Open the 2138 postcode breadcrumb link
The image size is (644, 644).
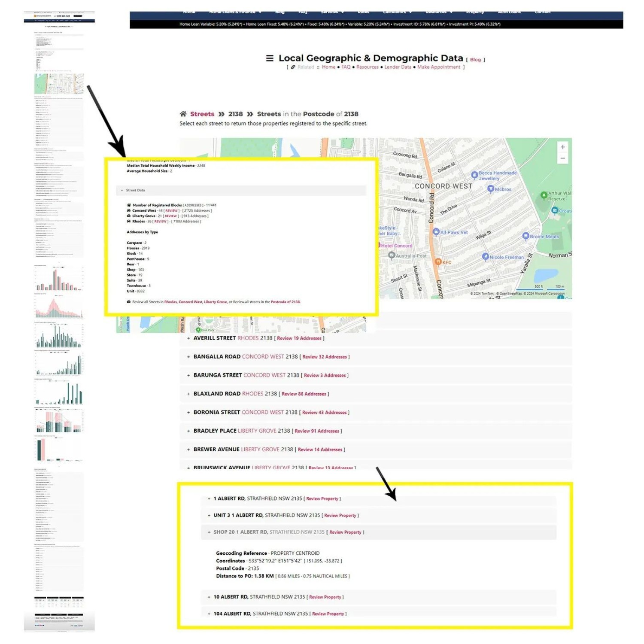(235, 114)
